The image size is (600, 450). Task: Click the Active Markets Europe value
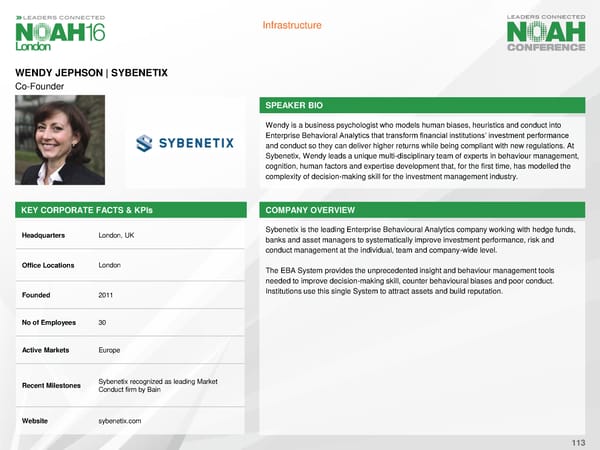tap(112, 352)
